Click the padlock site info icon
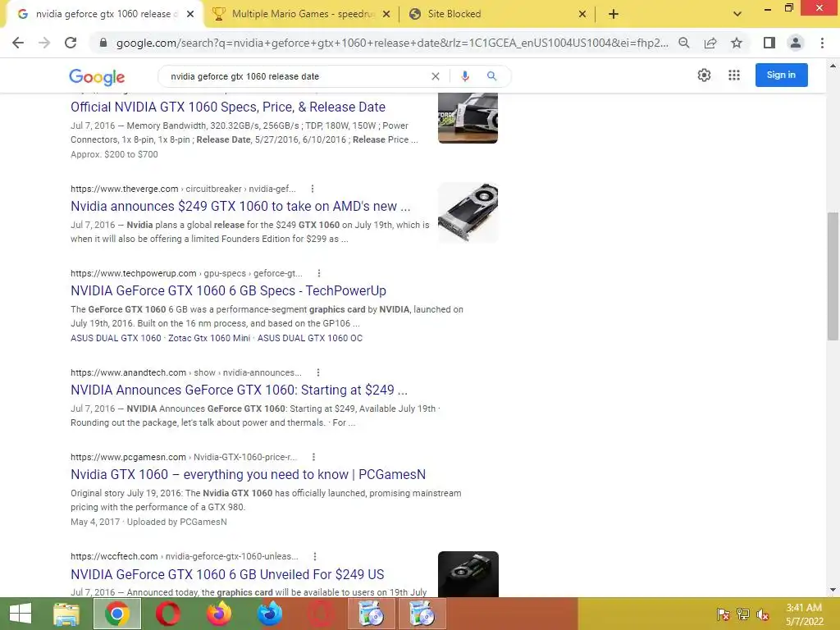This screenshot has height=630, width=840. pos(103,43)
